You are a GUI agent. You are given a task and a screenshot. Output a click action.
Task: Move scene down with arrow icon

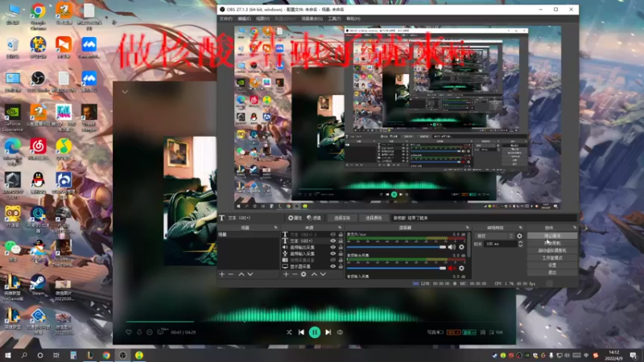coord(250,274)
